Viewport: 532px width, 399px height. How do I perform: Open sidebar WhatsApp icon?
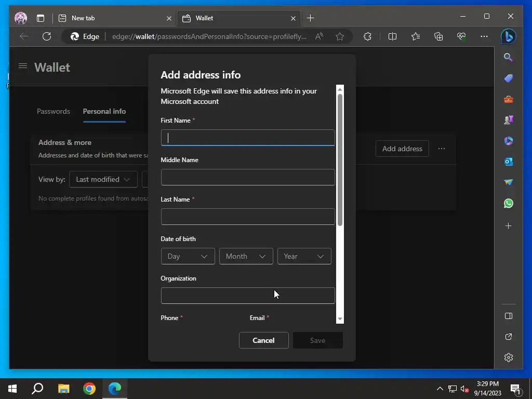(x=508, y=203)
